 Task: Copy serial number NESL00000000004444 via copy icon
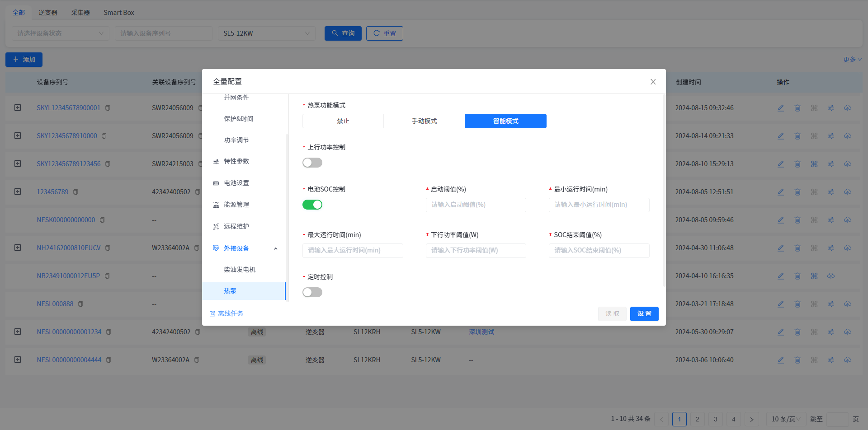(108, 360)
